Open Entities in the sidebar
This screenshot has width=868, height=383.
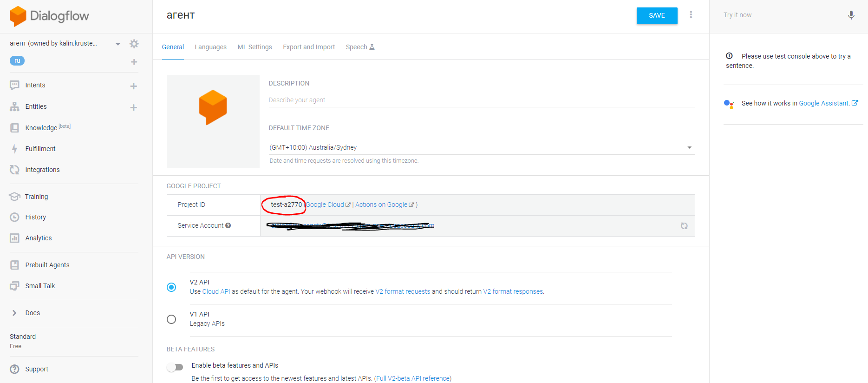click(x=36, y=106)
